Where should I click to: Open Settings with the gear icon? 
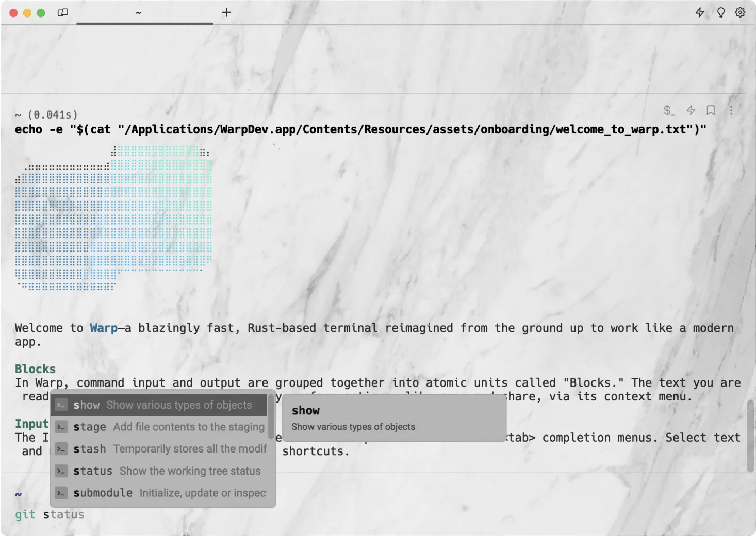pyautogui.click(x=740, y=12)
